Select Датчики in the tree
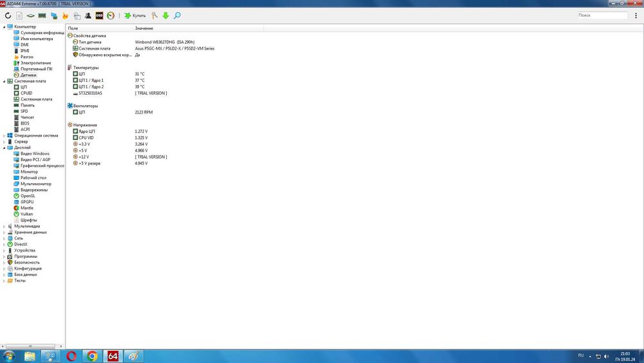The image size is (644, 363). (28, 75)
